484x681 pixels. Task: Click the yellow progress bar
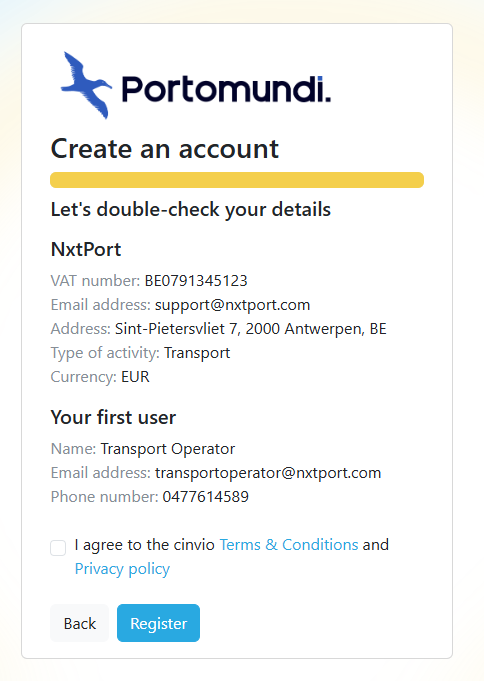coord(237,180)
